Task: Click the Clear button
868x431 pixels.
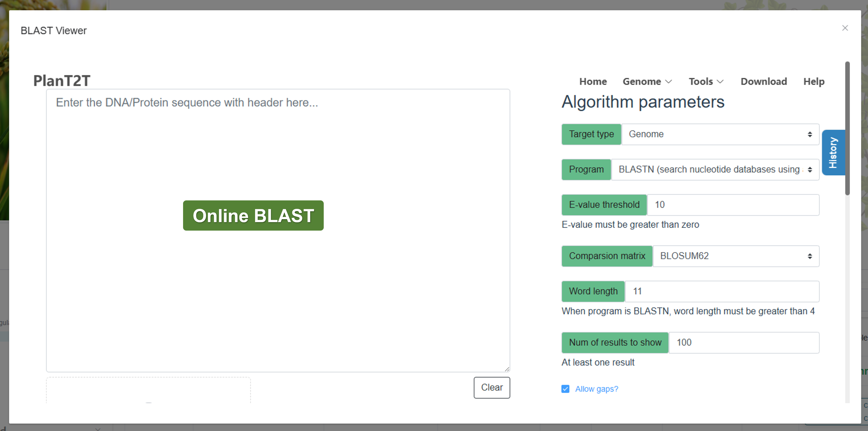Action: pyautogui.click(x=492, y=388)
